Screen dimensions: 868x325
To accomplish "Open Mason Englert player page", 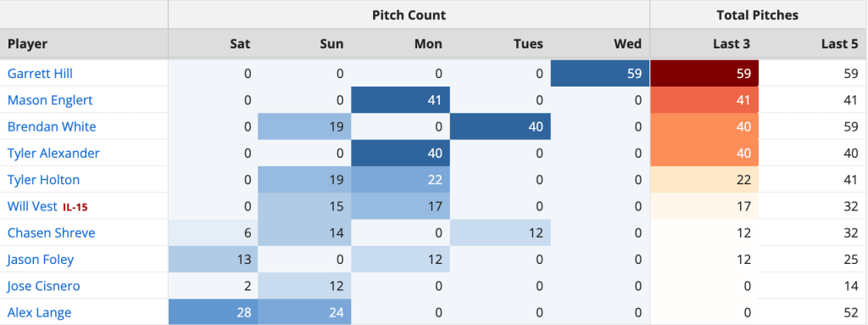I will [50, 100].
